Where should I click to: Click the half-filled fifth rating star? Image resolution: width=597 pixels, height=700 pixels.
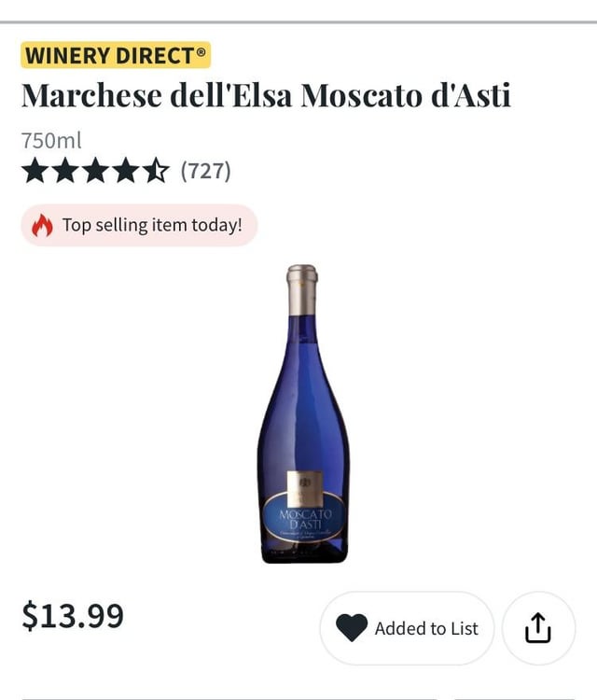(156, 171)
